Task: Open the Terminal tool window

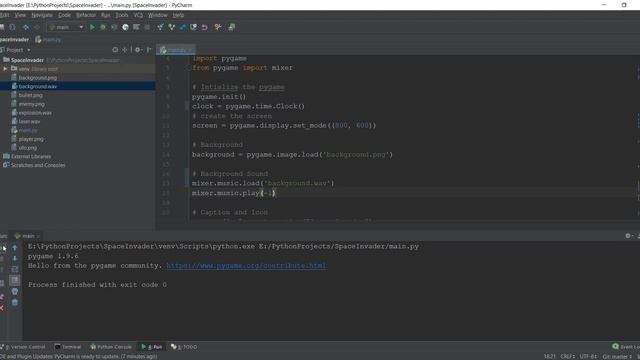Action: point(68,347)
